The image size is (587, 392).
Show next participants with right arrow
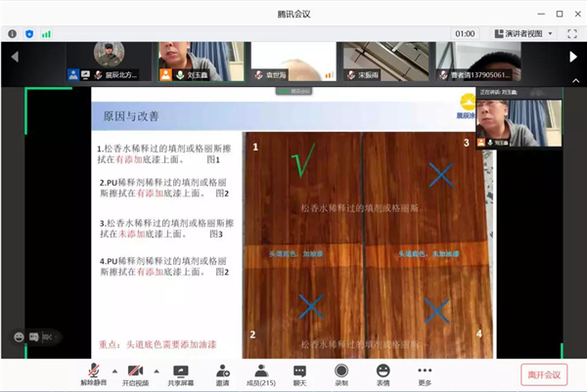[572, 57]
